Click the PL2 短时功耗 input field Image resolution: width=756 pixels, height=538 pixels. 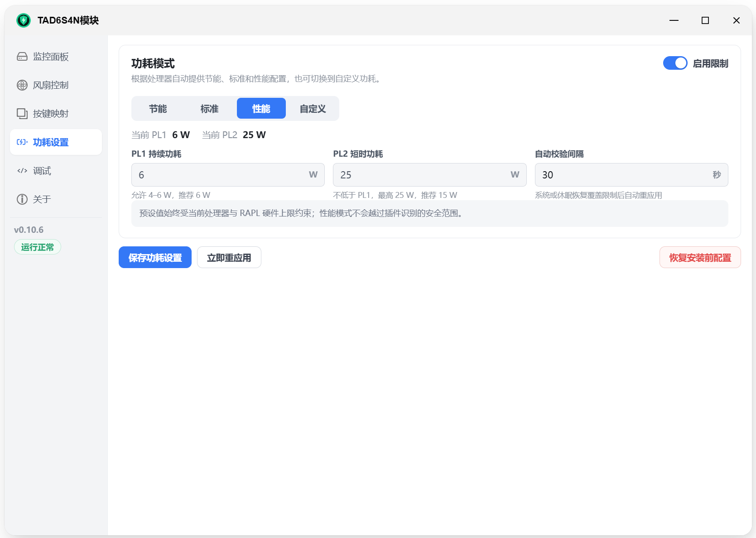pyautogui.click(x=429, y=175)
